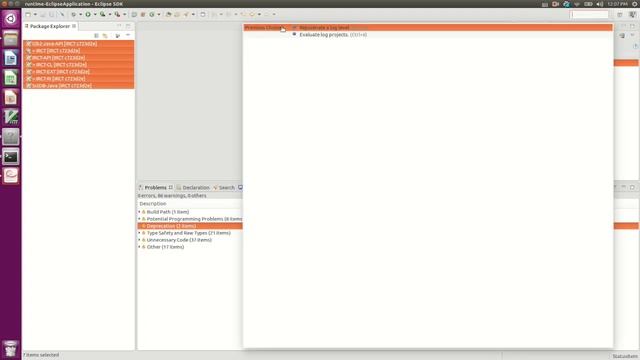Click the Open Perspective toolbar icon
Image resolution: width=640 pixels, height=360 pixels.
pos(620,15)
